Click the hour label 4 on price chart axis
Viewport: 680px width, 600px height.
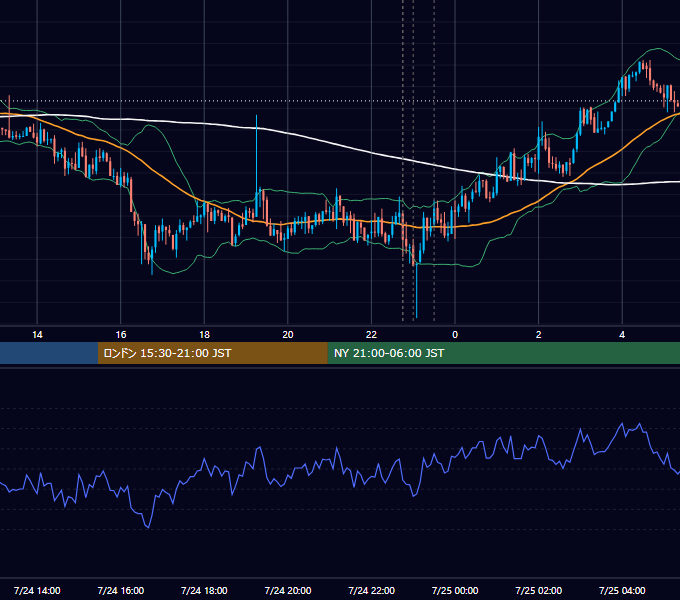[622, 335]
